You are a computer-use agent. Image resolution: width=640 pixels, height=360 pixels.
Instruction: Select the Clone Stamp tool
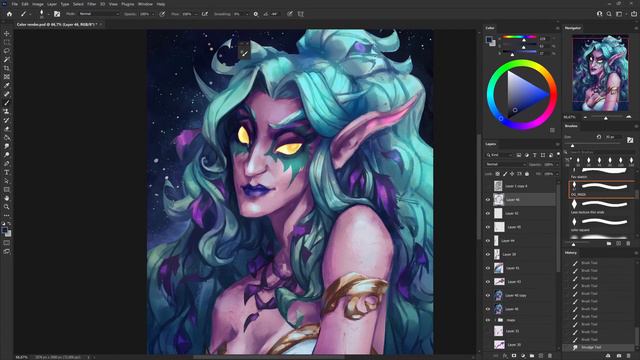[x=7, y=111]
